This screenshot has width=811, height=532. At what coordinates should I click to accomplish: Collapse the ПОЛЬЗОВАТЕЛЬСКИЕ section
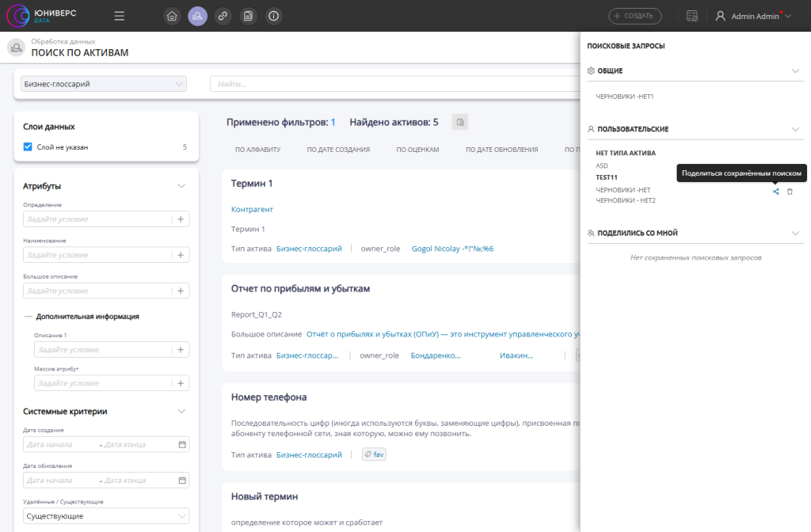click(x=796, y=128)
